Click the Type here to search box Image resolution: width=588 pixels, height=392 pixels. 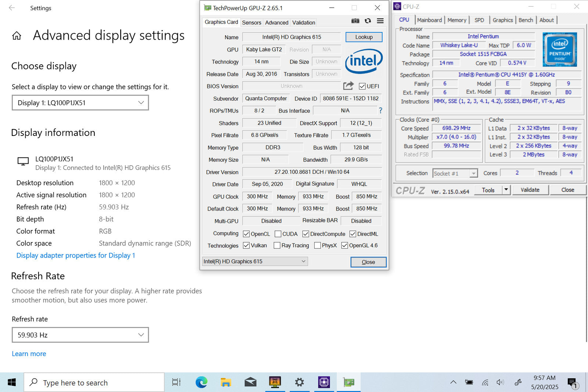pyautogui.click(x=94, y=382)
